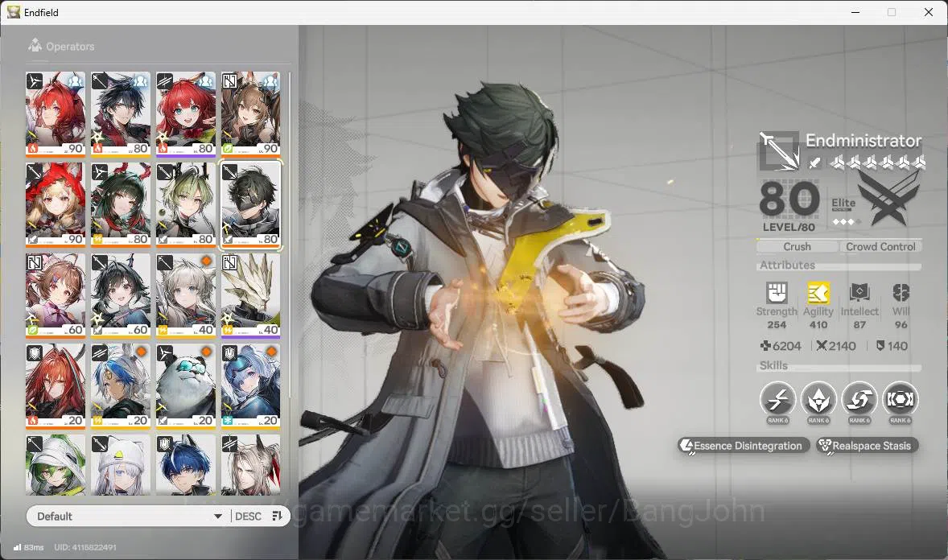Click the Agility value 410
The image size is (948, 560).
pyautogui.click(x=818, y=325)
